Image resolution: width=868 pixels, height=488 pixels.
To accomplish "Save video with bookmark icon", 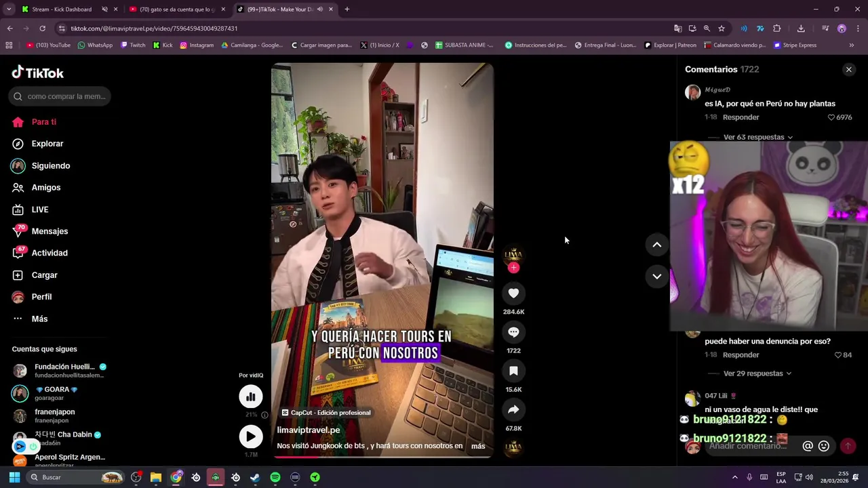I will (513, 371).
